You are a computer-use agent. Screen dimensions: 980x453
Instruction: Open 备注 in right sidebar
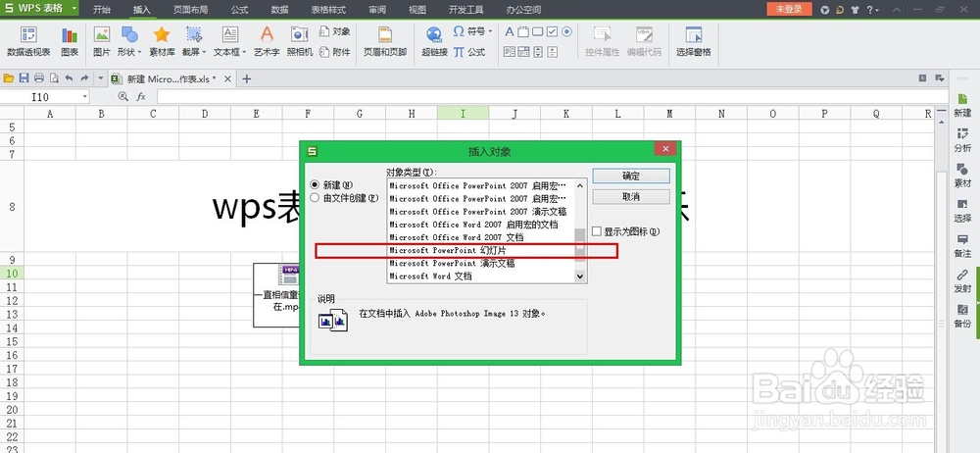point(962,246)
